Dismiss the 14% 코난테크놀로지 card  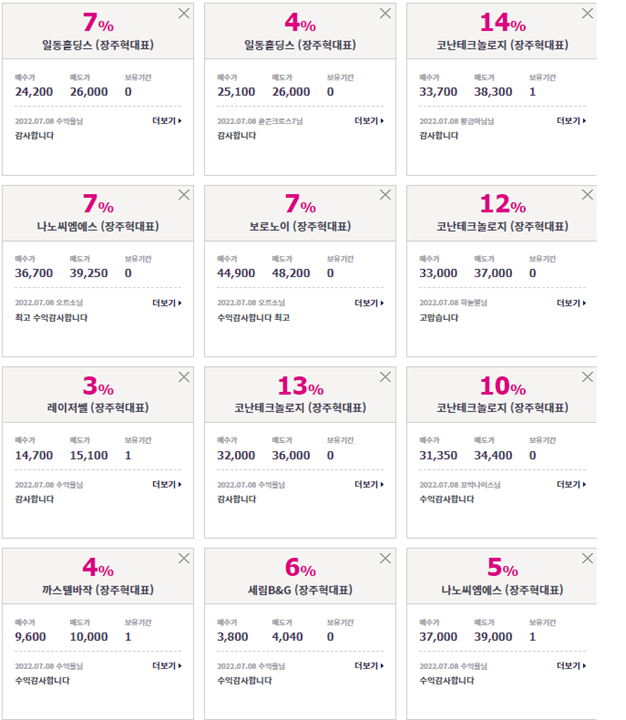pos(587,13)
